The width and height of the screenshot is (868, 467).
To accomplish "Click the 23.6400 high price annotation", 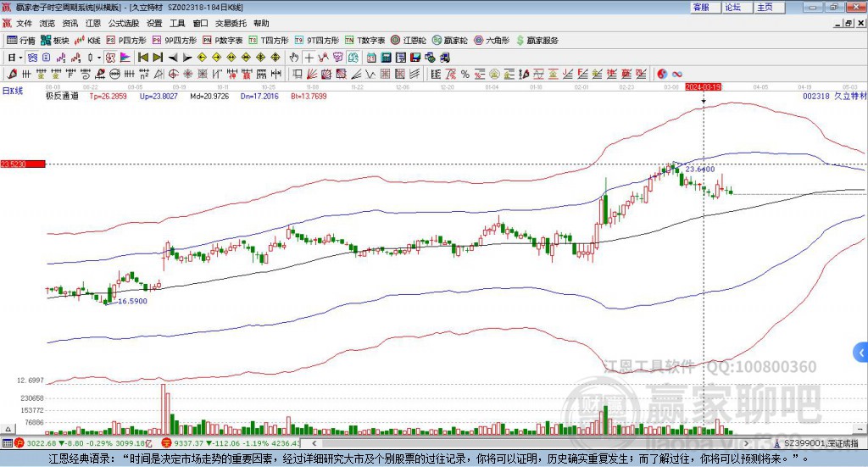I will [699, 170].
